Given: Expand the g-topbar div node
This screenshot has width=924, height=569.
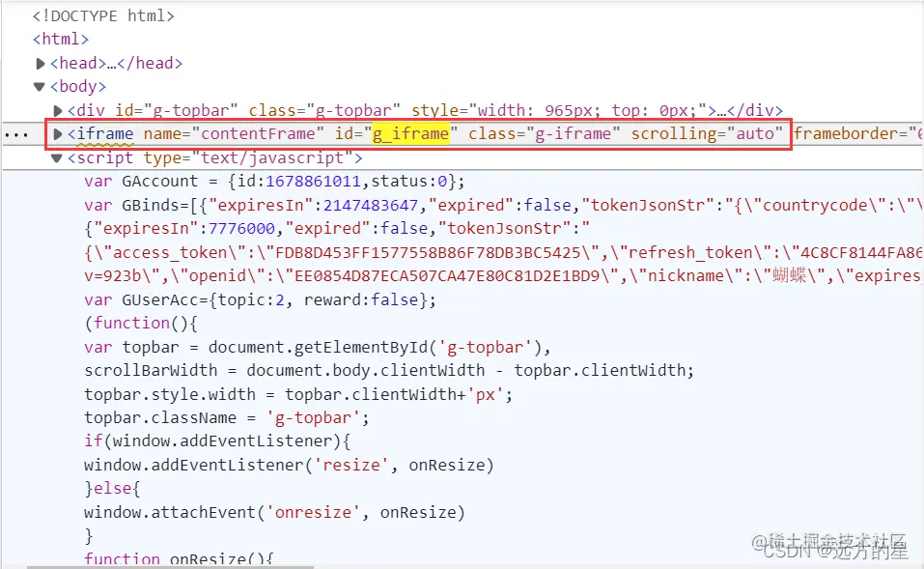Looking at the screenshot, I should tap(58, 110).
